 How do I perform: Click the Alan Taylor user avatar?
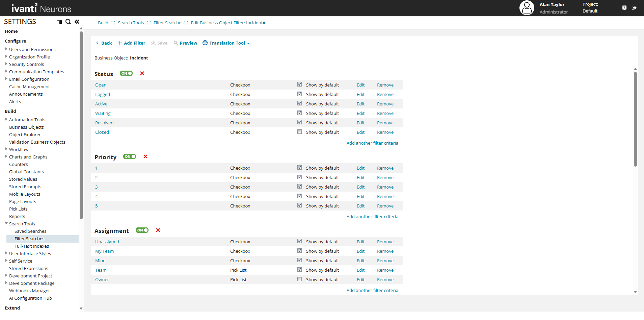pos(527,8)
